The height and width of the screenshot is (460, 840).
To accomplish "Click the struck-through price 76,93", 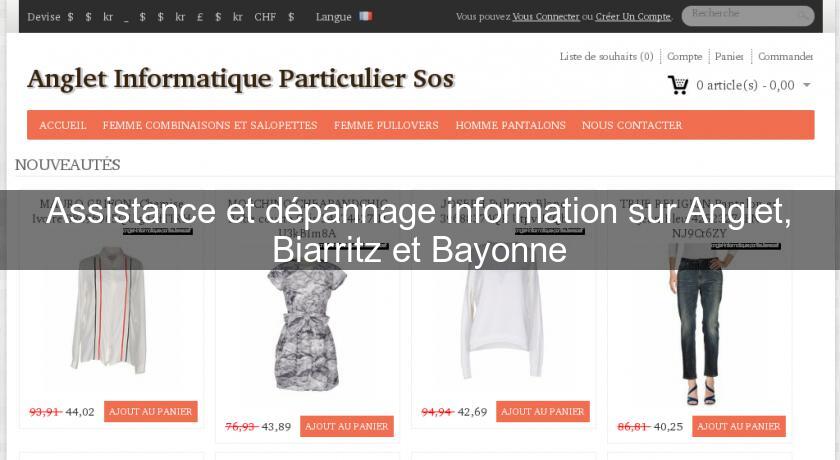I will (x=241, y=427).
